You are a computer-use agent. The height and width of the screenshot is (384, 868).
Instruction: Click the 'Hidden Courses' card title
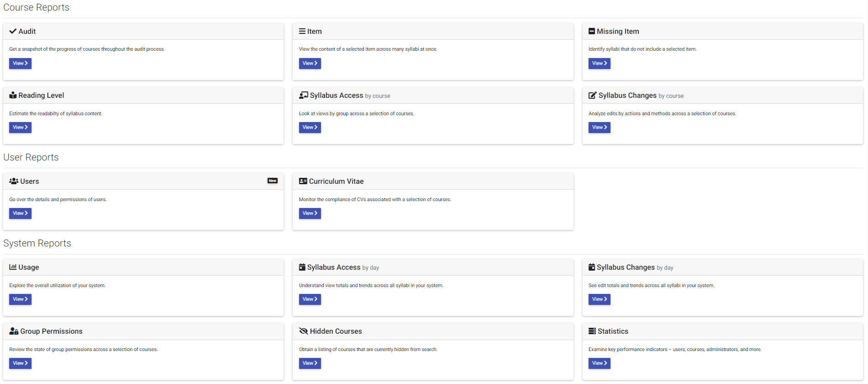point(336,331)
